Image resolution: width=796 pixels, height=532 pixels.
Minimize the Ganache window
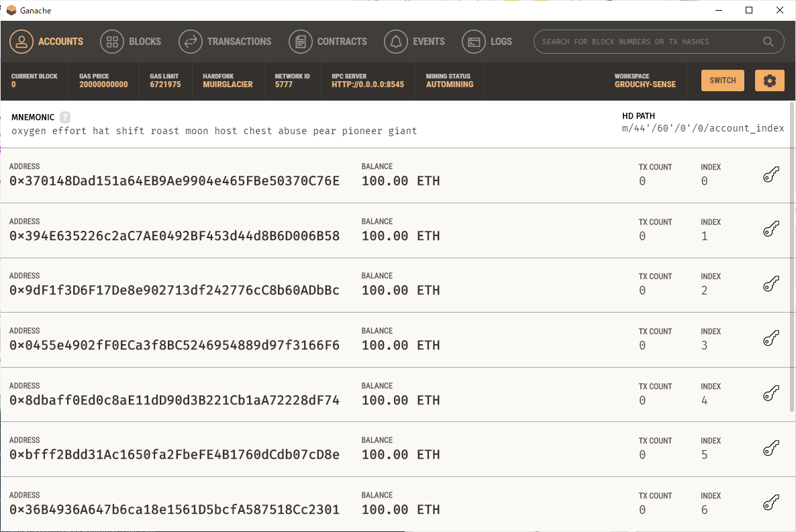pyautogui.click(x=718, y=10)
